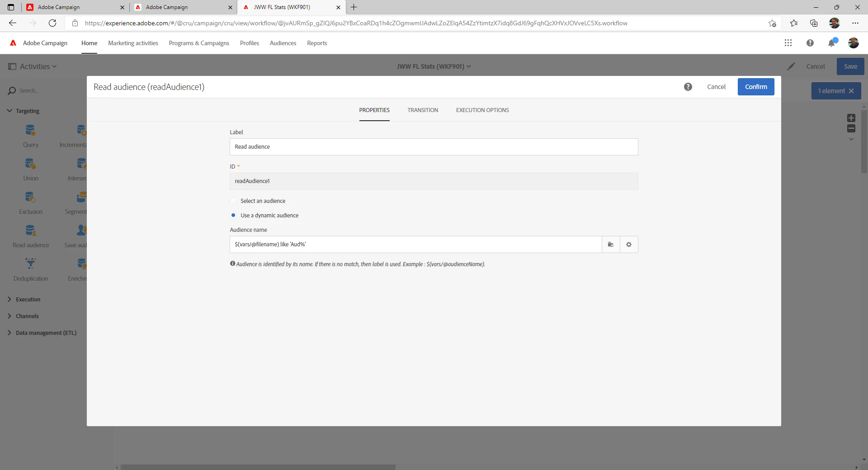
Task: Collapse the Targeting section
Action: pyautogui.click(x=9, y=111)
